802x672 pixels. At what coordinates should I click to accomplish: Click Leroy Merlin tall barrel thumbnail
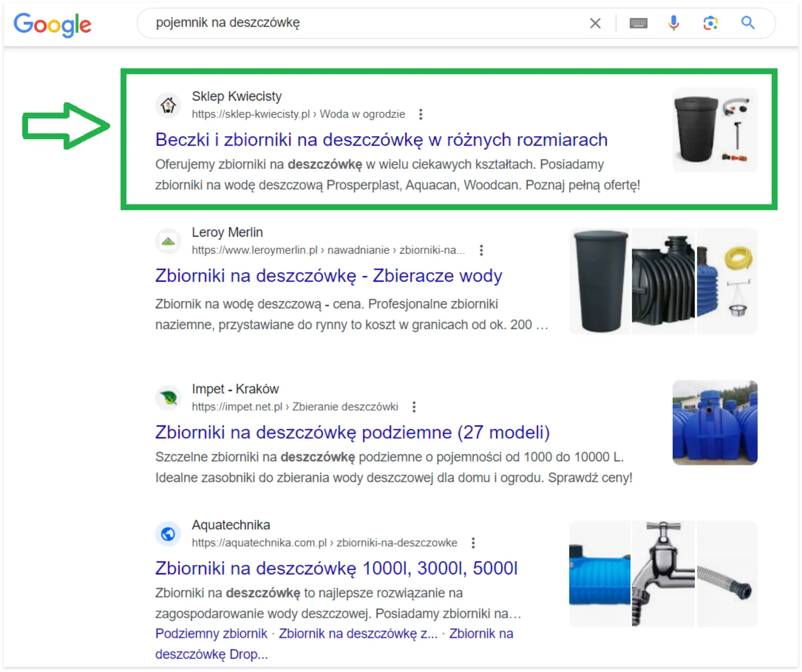[x=600, y=281]
